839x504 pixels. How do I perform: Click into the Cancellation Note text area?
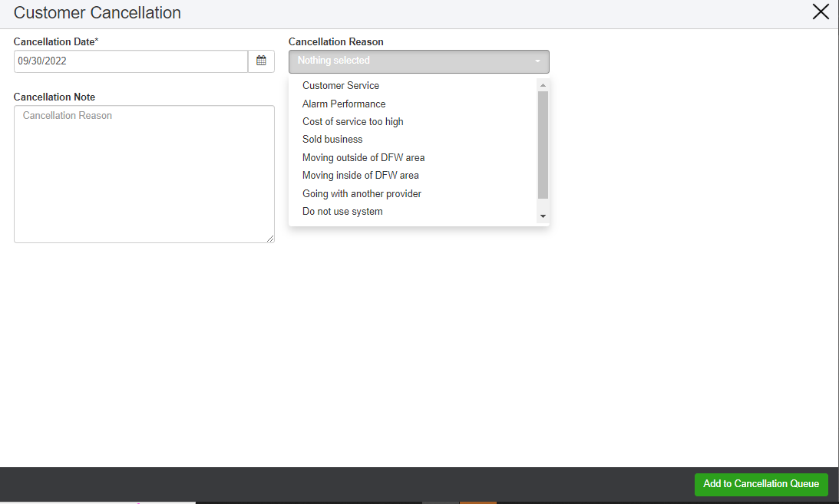pos(144,174)
